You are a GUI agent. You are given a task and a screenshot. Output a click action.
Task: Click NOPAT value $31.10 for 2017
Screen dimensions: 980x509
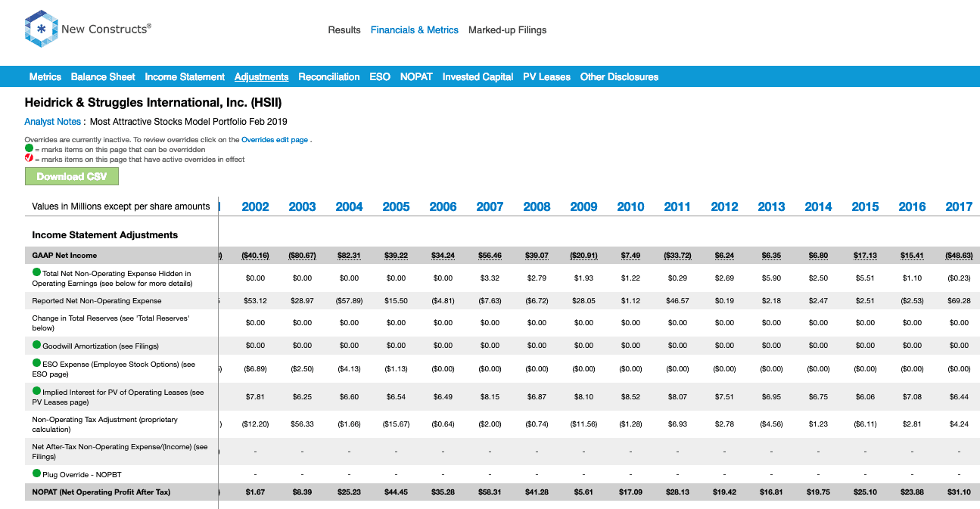959,492
